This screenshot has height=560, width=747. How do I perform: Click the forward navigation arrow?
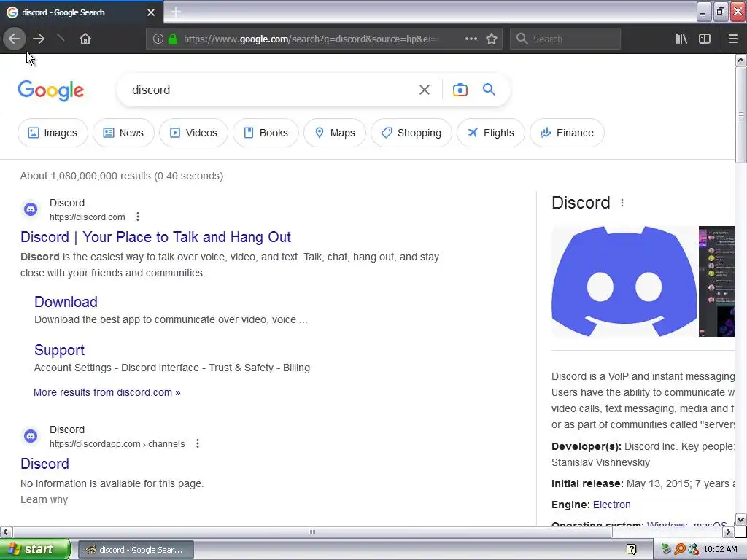[39, 39]
